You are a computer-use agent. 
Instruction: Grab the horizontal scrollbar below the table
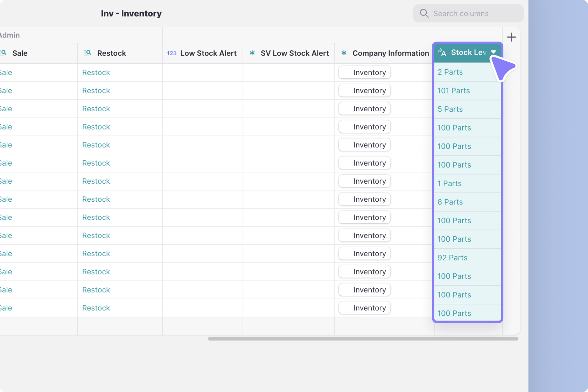pos(363,339)
